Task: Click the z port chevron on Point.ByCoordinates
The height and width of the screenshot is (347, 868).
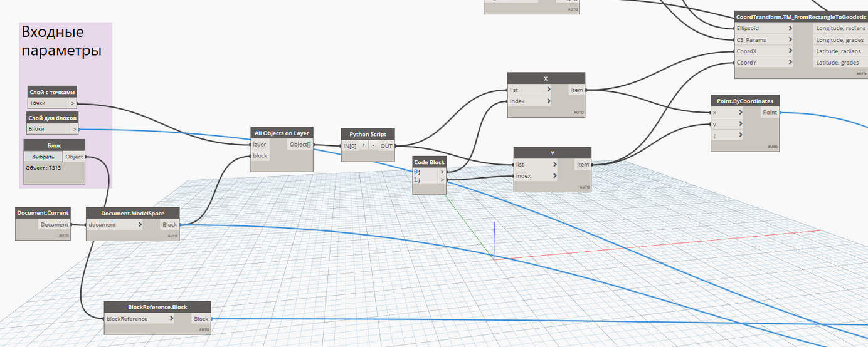Action: tap(740, 135)
